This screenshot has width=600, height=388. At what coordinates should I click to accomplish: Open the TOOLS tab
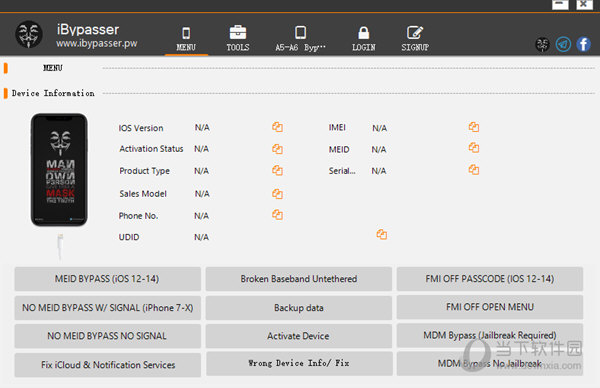pos(238,39)
